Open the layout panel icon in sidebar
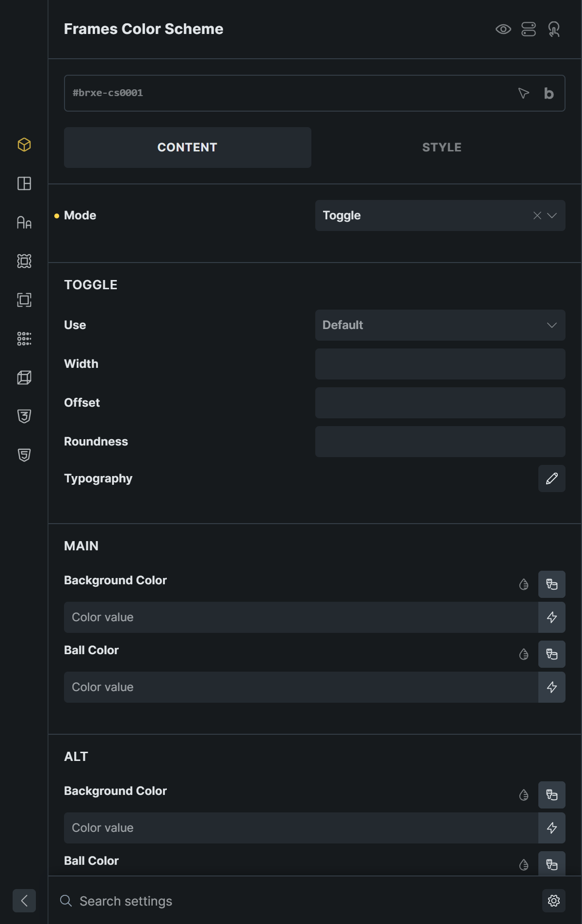 point(24,183)
